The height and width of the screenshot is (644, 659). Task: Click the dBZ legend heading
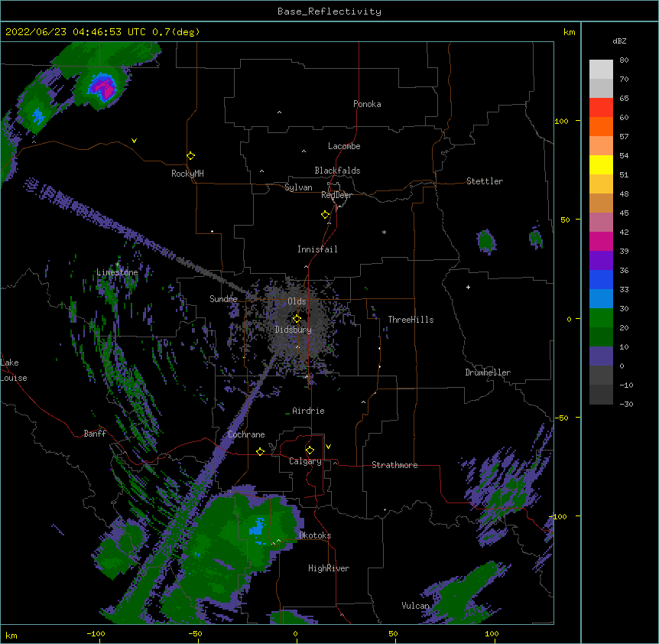click(x=619, y=41)
